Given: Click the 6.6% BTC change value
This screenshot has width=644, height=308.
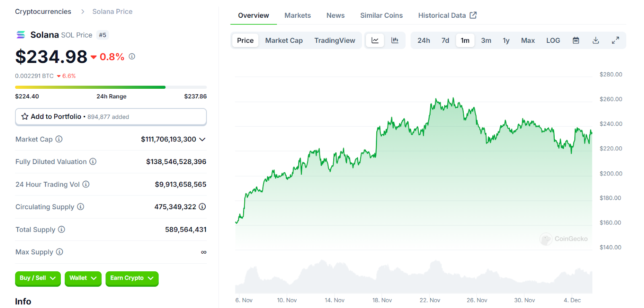Looking at the screenshot, I should [69, 76].
